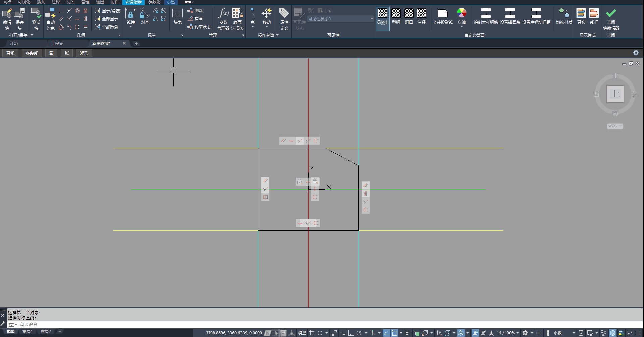
Task: Run the Test Block tool
Action: pyautogui.click(x=36, y=19)
